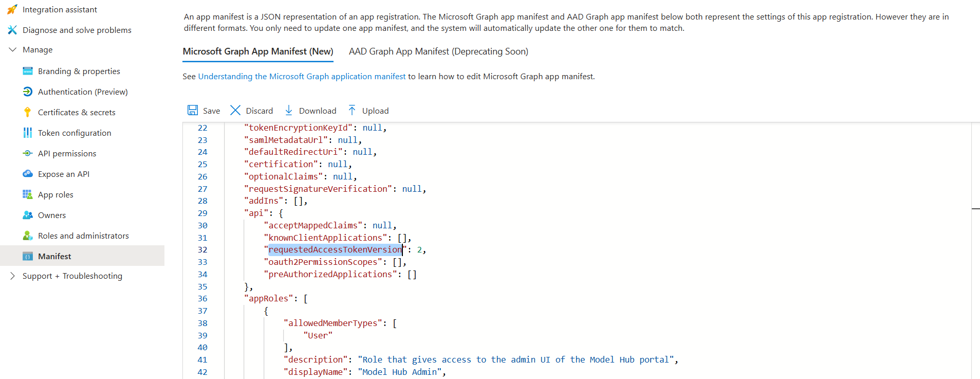Click the Diagnose and solve problems tools icon

point(12,30)
